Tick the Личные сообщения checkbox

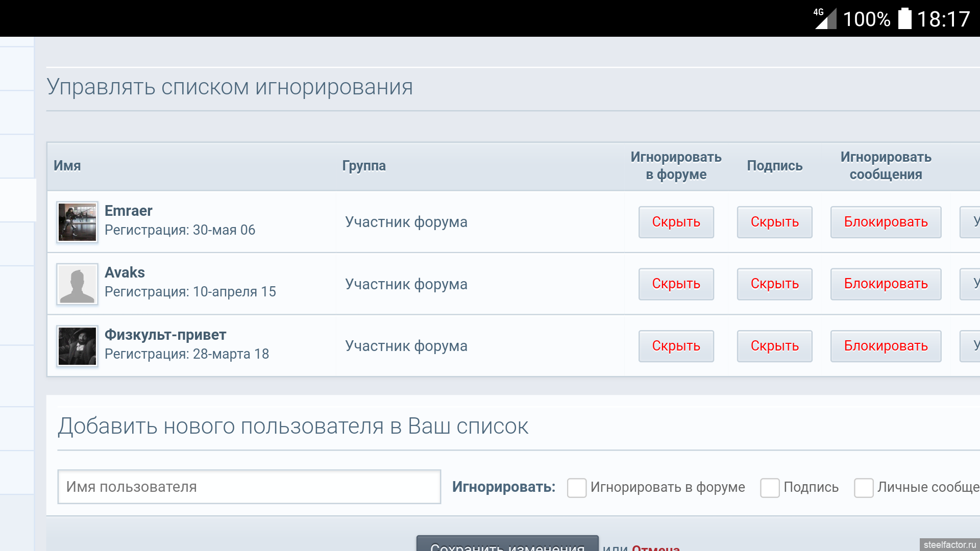pos(864,488)
